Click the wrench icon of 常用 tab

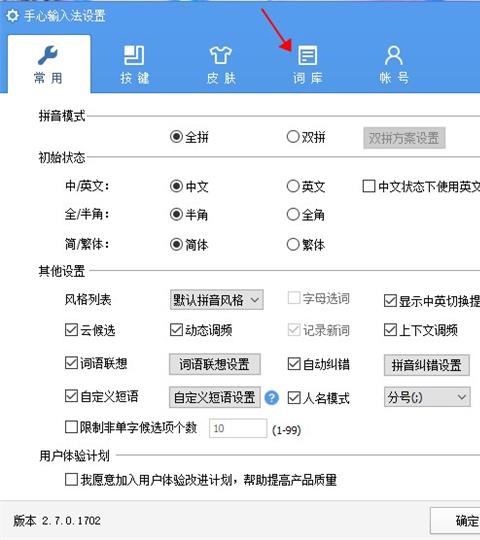pos(48,55)
